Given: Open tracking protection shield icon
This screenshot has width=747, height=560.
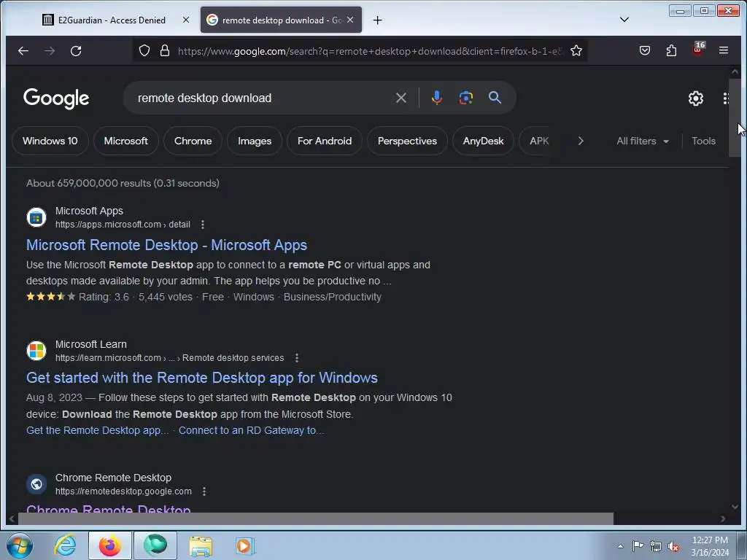Looking at the screenshot, I should (x=144, y=50).
